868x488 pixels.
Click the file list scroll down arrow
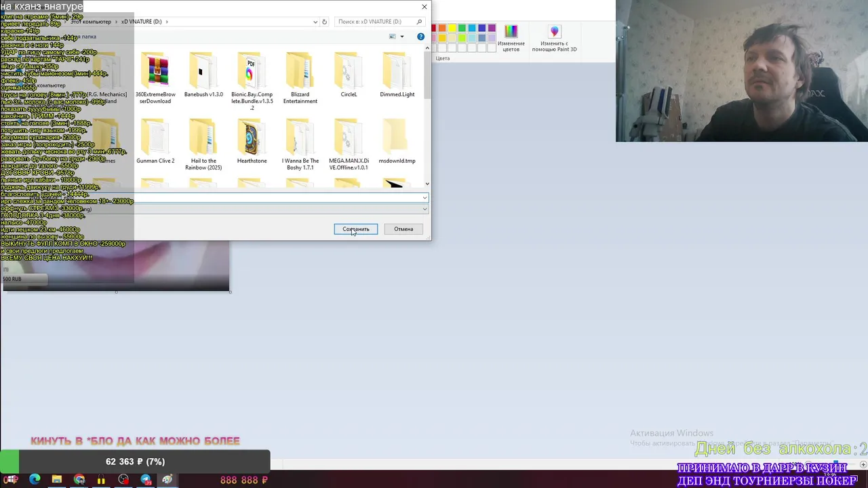(427, 184)
